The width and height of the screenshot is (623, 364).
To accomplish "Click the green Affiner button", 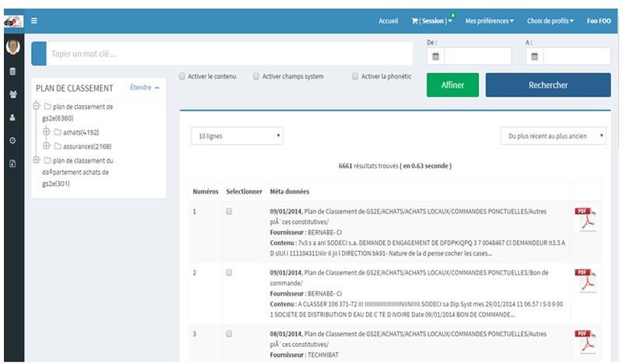I will coord(452,85).
